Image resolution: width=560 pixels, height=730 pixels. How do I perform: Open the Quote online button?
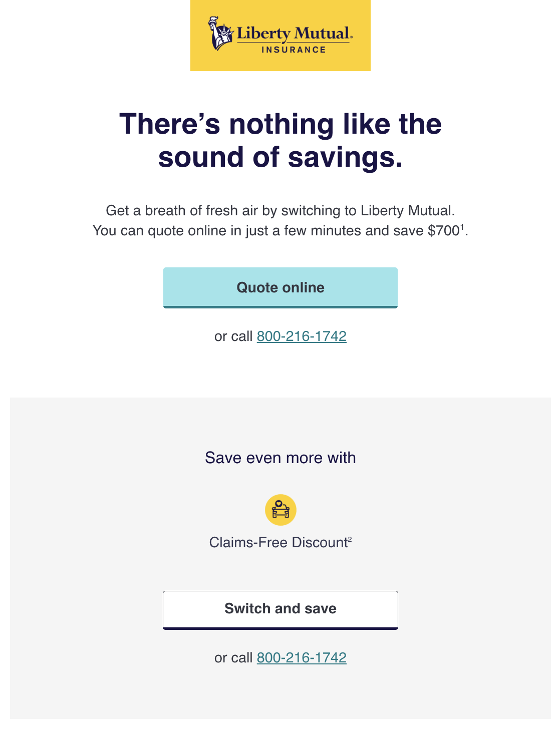[x=281, y=288]
